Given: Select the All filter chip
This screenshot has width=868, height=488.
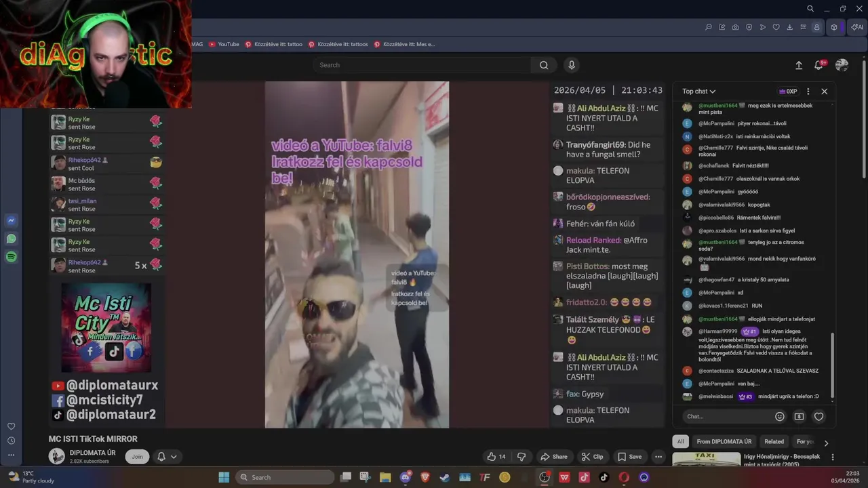Looking at the screenshot, I should (681, 441).
